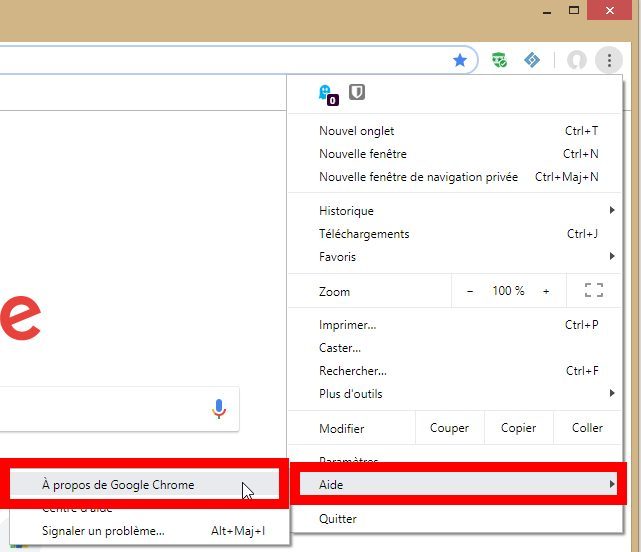This screenshot has height=552, width=641.
Task: Click the blue diamond extension icon
Action: click(532, 60)
